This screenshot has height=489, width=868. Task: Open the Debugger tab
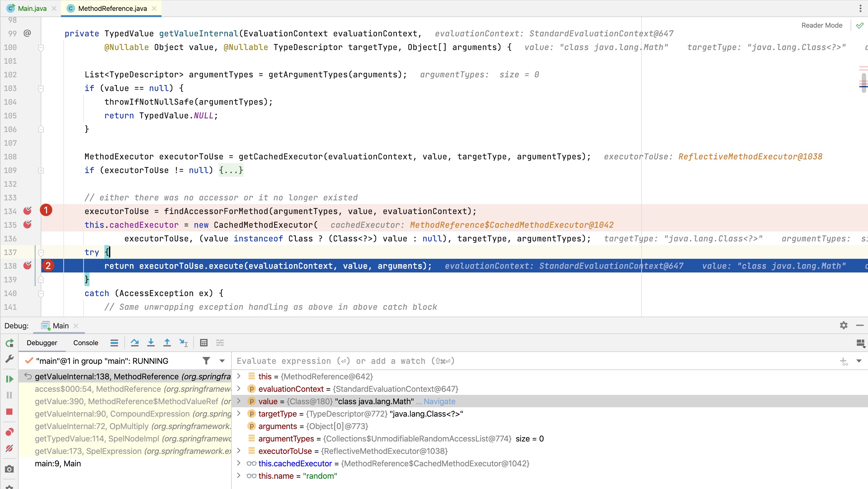[42, 343]
